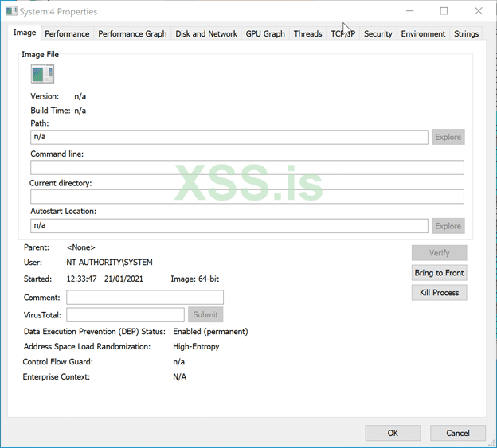The width and height of the screenshot is (497, 448).
Task: Click the Submit button for VirusTotal
Action: 205,314
